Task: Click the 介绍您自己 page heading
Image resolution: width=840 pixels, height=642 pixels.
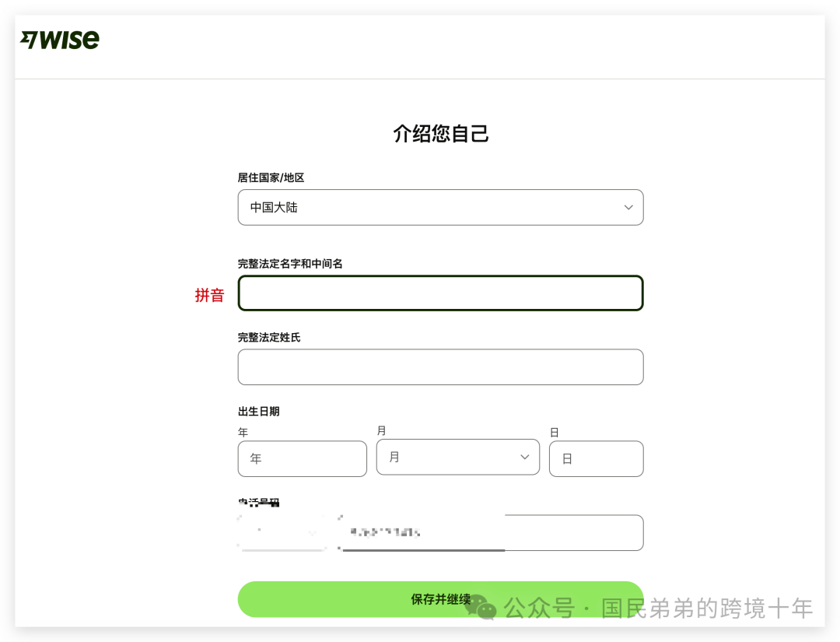Action: tap(440, 133)
